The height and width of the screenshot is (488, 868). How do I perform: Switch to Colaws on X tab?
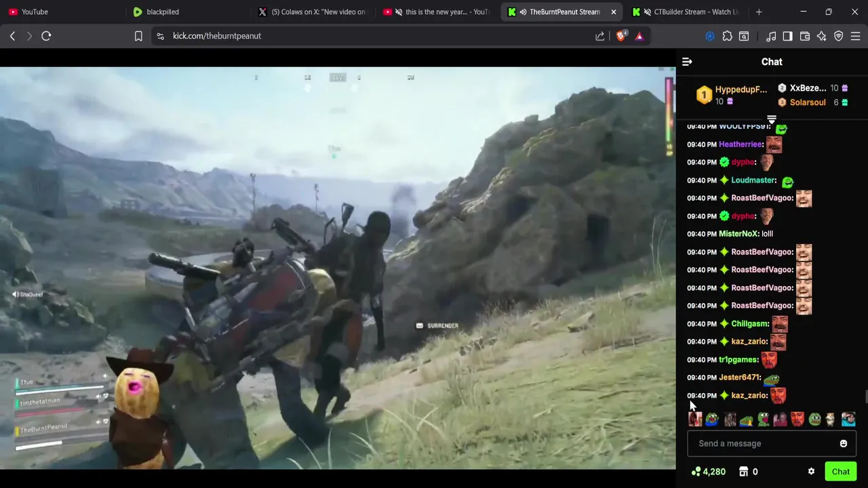(312, 12)
